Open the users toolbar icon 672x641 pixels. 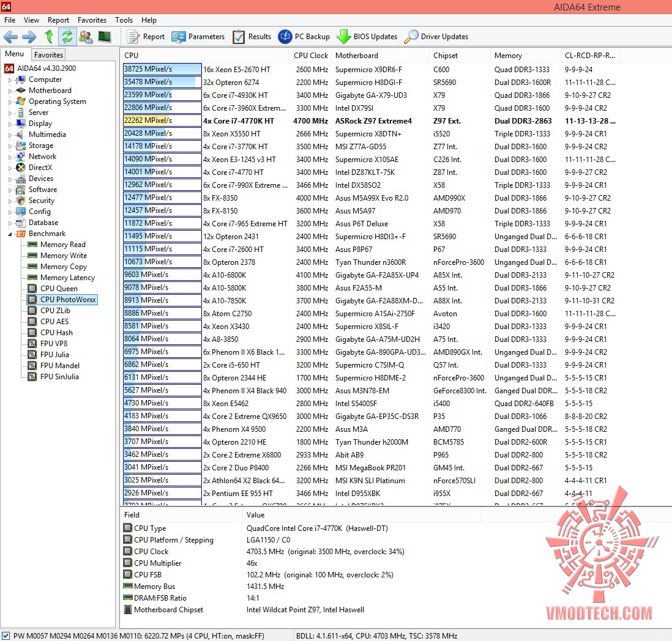coord(86,37)
